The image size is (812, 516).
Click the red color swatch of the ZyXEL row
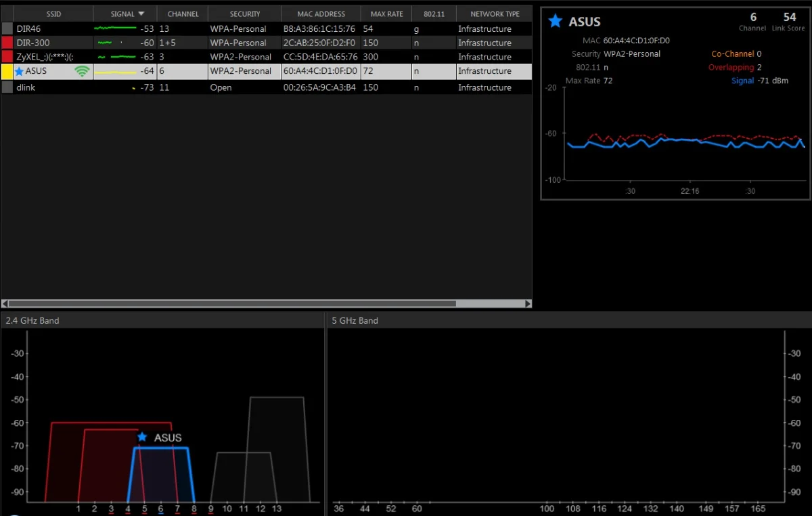[7, 57]
